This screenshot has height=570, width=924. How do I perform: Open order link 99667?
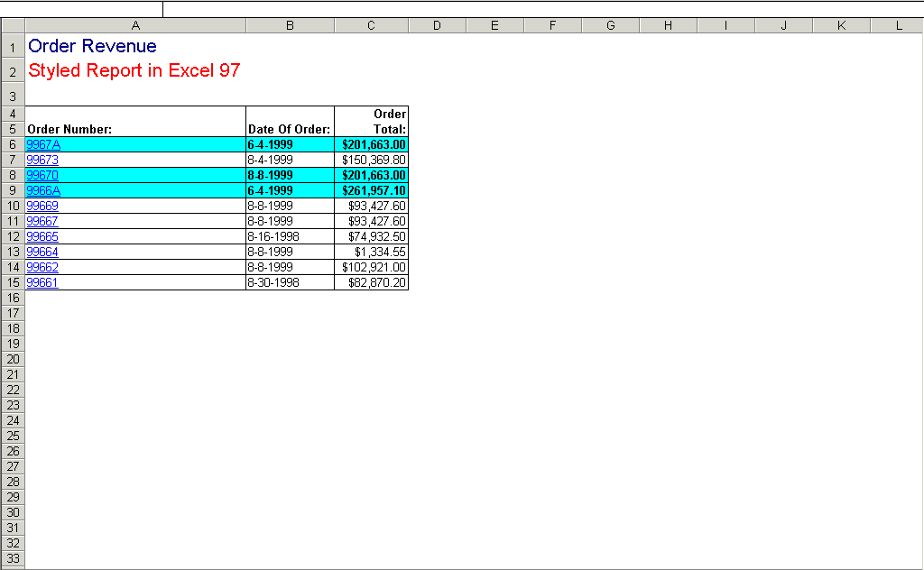(42, 221)
